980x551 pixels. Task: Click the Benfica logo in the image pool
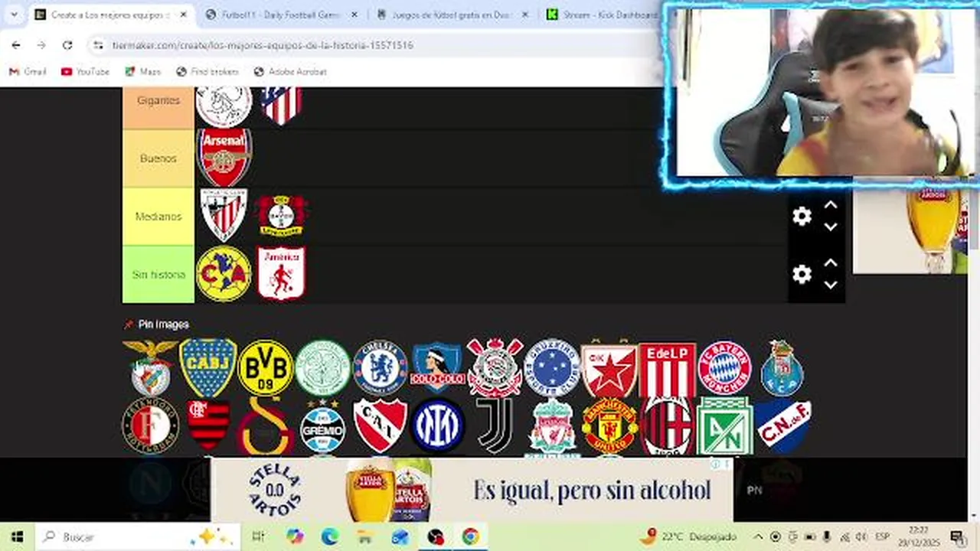tap(150, 367)
